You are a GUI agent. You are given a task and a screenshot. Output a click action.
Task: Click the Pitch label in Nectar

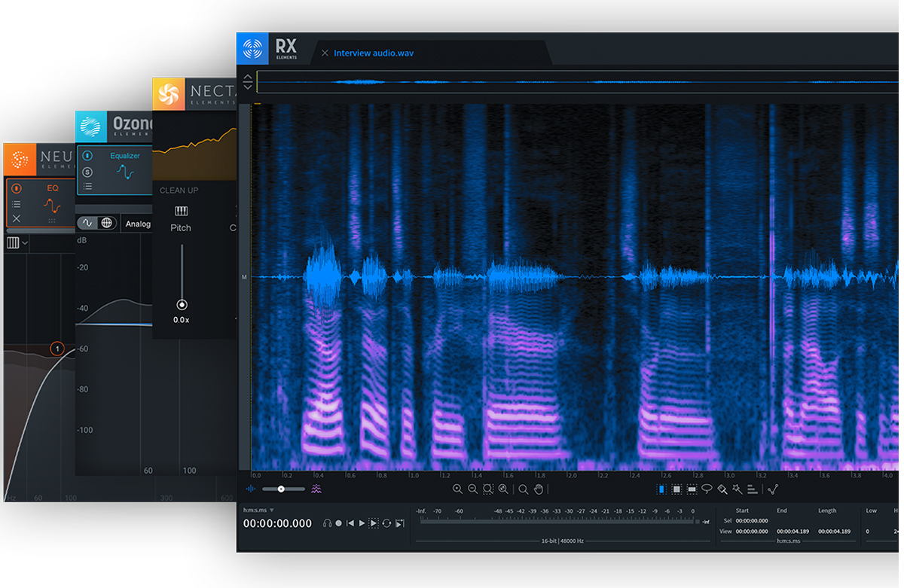[181, 228]
